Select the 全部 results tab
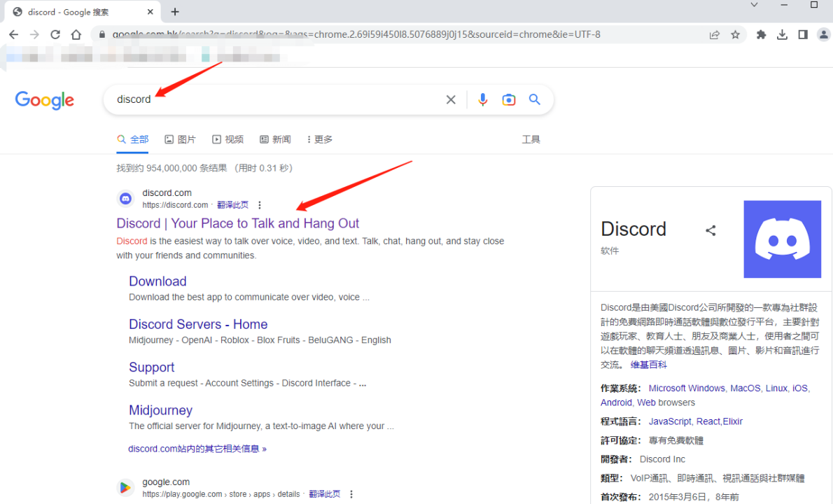Image resolution: width=833 pixels, height=504 pixels. (x=133, y=139)
